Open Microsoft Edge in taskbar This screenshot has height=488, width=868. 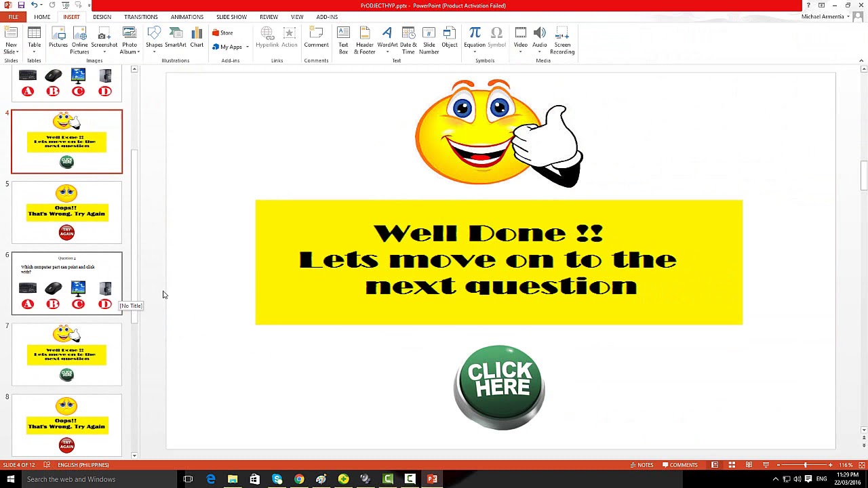[211, 479]
